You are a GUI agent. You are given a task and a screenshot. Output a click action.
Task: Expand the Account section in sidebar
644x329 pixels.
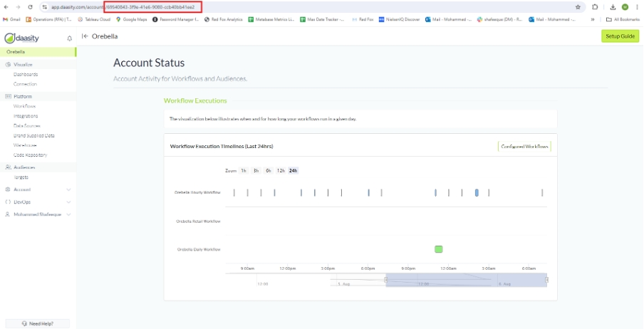pyautogui.click(x=69, y=189)
